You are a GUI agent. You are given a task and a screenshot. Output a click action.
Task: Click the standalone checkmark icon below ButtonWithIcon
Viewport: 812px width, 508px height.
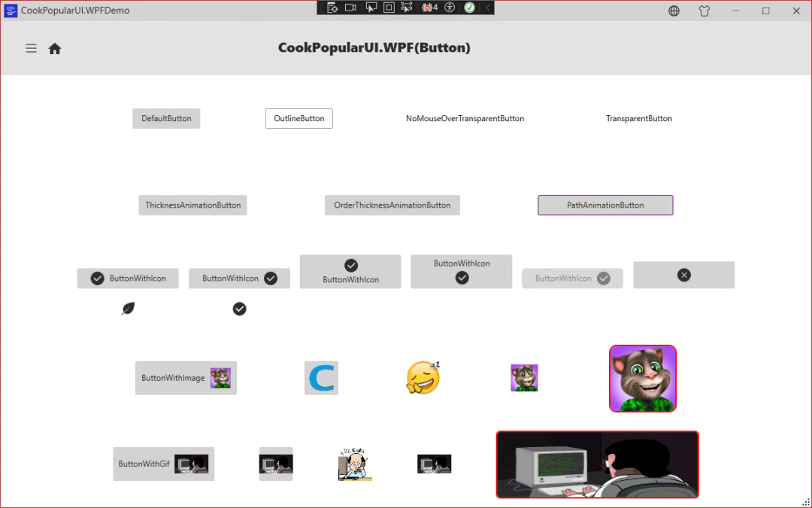[x=239, y=309]
